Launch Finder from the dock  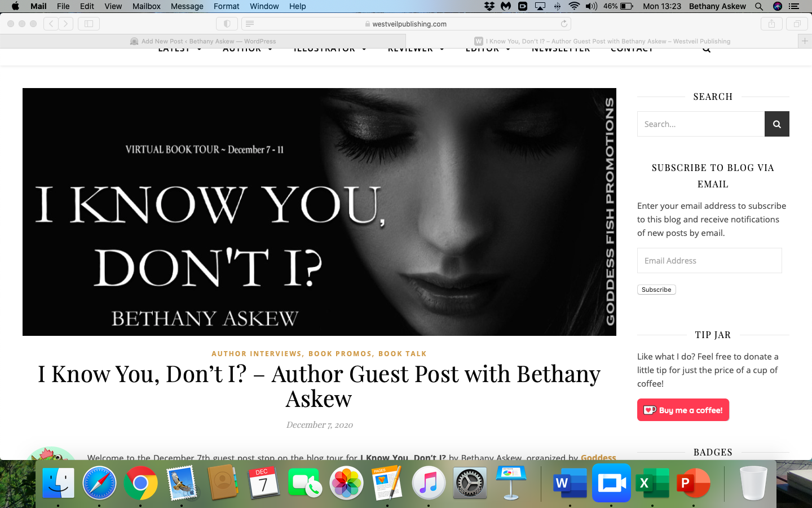point(59,483)
